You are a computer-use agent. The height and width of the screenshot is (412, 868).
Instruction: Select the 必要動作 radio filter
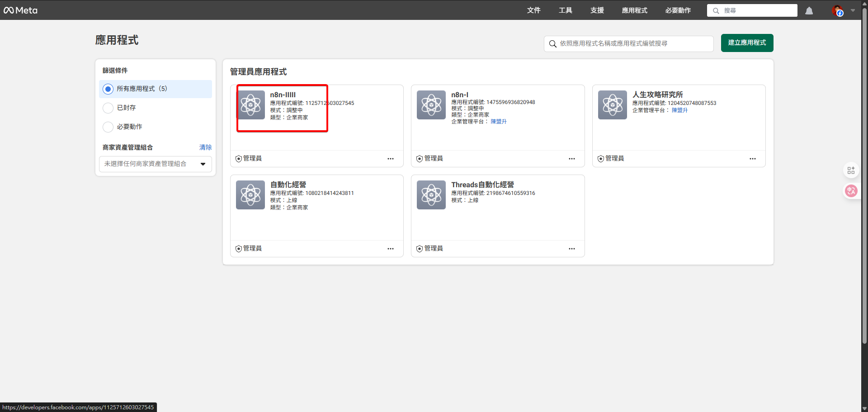(108, 127)
